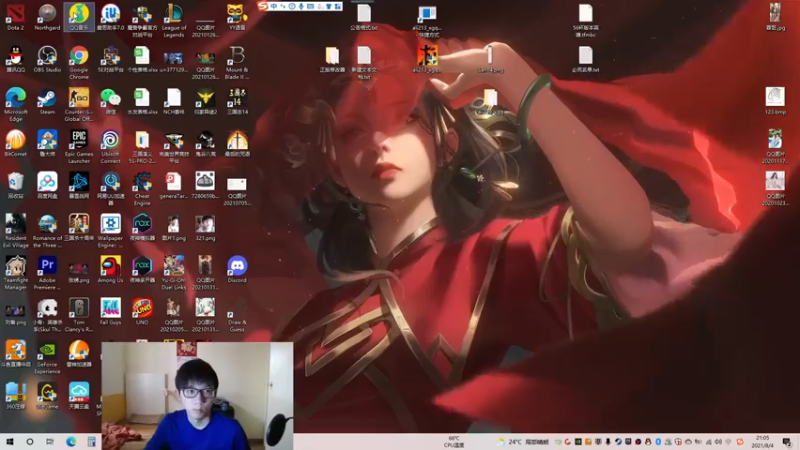
Task: Click the taskbar clock showing 21:05
Action: 762,442
